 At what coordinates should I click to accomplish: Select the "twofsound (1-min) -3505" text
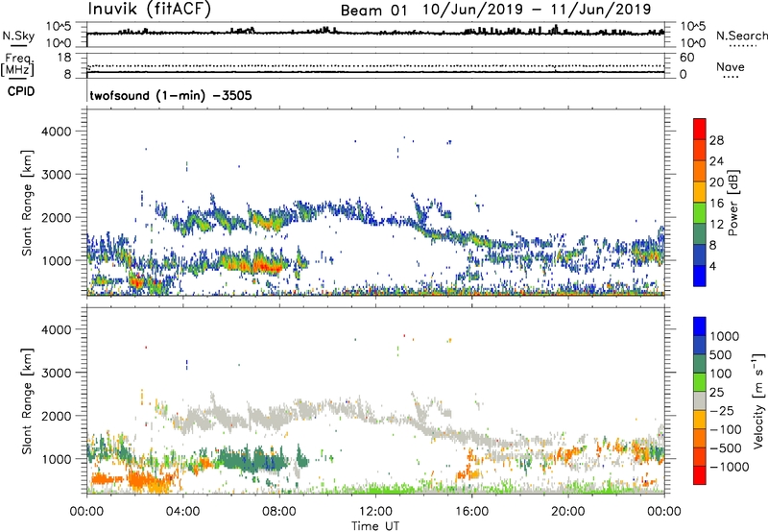coord(171,95)
